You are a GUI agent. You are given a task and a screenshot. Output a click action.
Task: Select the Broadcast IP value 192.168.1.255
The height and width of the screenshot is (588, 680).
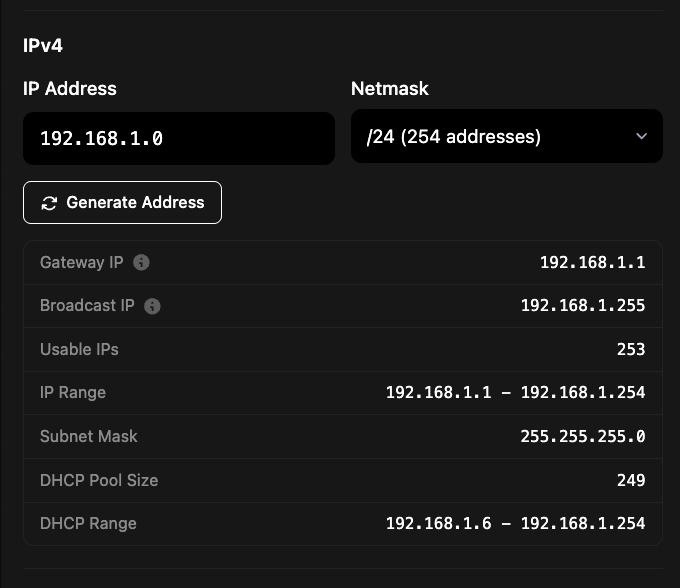(x=583, y=306)
